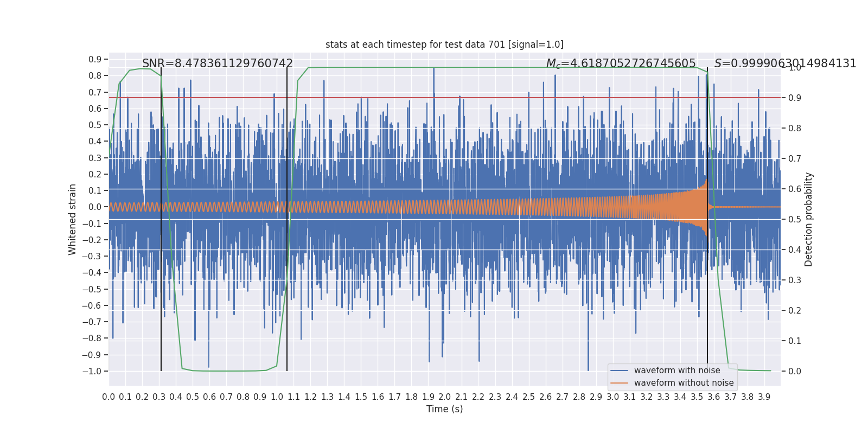Viewport: 868px width, 434px height.
Task: Click the 1.0 tick on the time axis
Action: pos(277,397)
